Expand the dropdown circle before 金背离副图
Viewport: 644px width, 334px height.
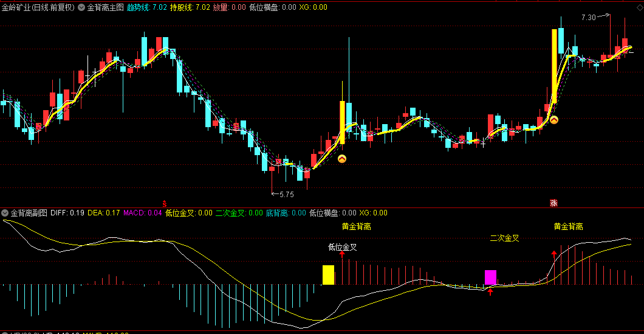point(5,213)
